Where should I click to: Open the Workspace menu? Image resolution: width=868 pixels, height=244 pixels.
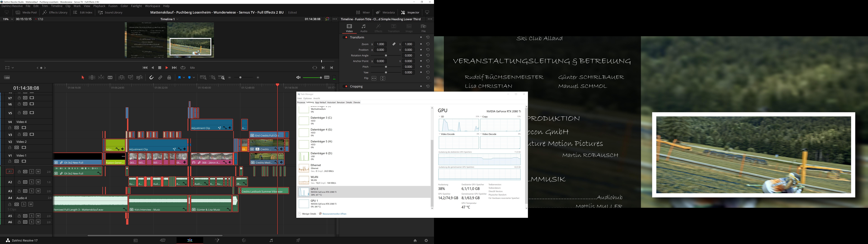pyautogui.click(x=153, y=6)
